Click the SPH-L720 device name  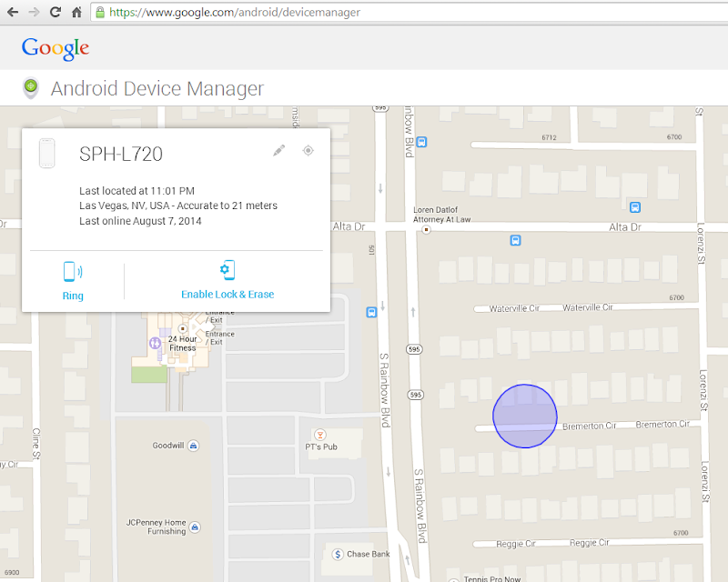tap(121, 154)
